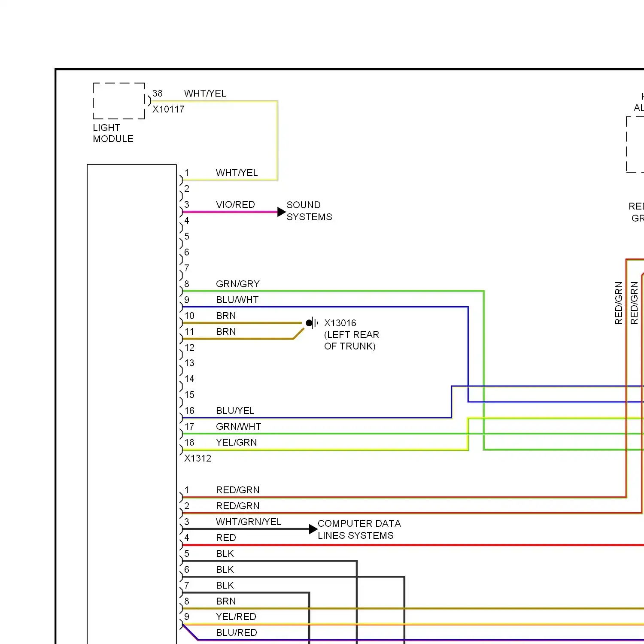Click the BLU/YEL label on pin 16
644x644 pixels.
point(235,410)
